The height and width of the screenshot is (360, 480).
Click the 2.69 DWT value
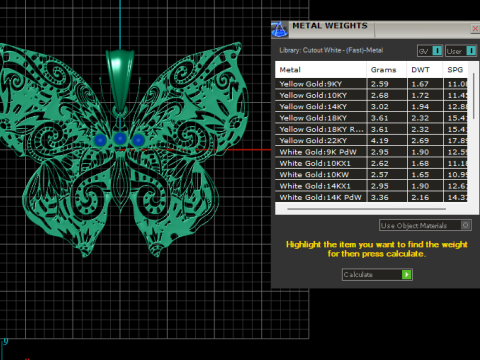(x=420, y=141)
